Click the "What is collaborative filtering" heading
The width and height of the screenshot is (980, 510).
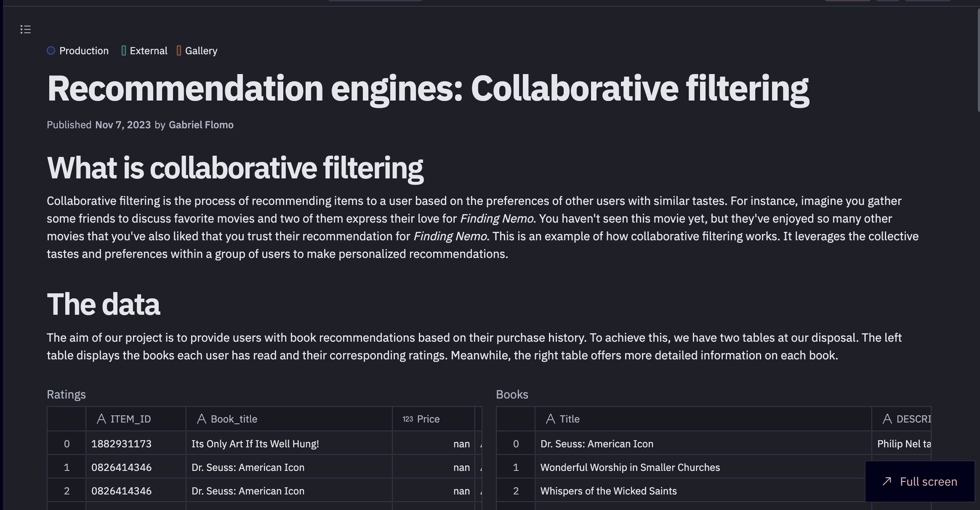235,168
